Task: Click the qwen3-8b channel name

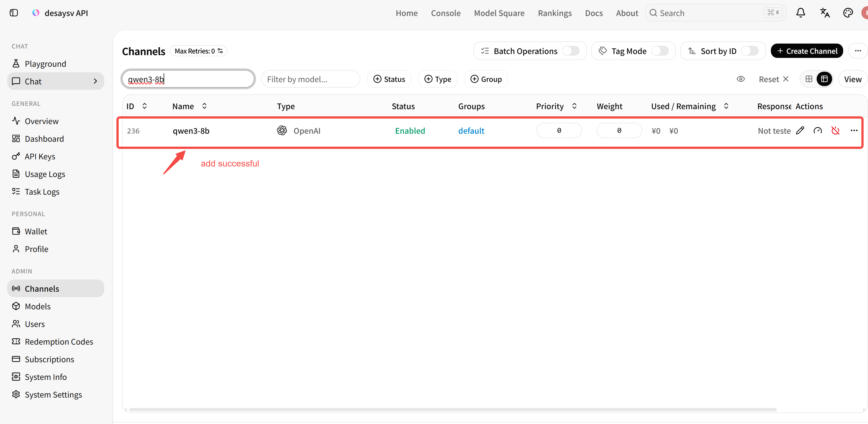Action: [x=191, y=130]
